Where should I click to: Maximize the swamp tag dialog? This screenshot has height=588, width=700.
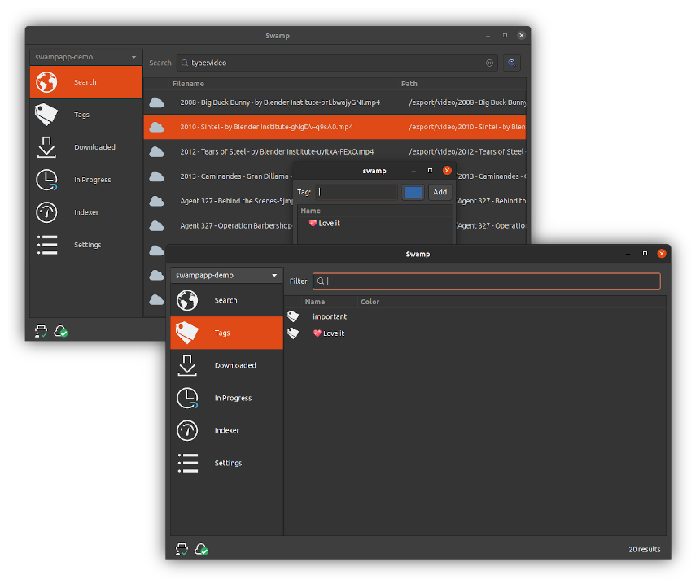430,171
